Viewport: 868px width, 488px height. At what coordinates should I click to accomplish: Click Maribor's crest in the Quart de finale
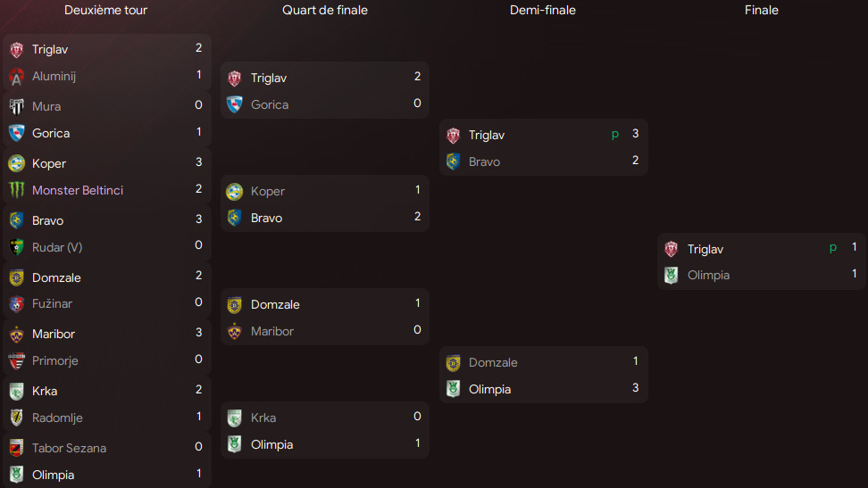pyautogui.click(x=235, y=331)
